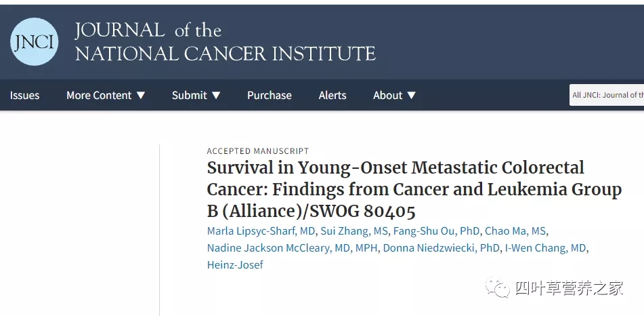This screenshot has height=316, width=644.
Task: Click the Accepted Manuscript label
Action: click(x=258, y=151)
